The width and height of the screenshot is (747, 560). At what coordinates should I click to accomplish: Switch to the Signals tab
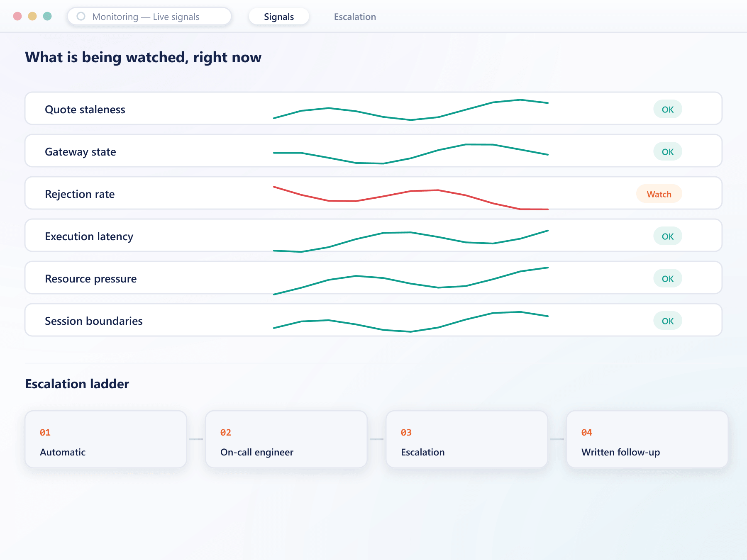279,17
